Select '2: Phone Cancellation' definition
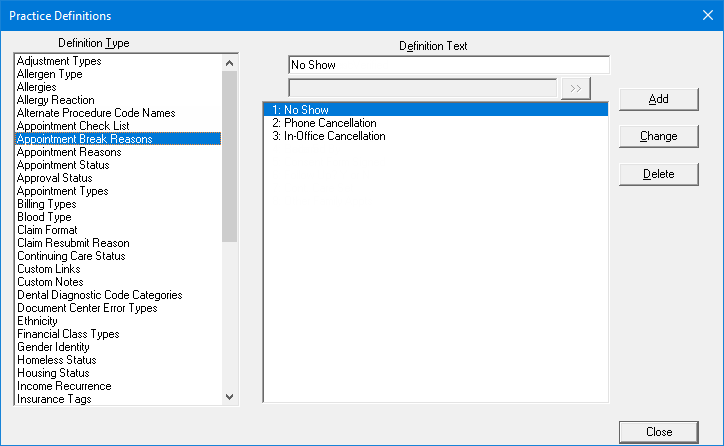 click(x=435, y=123)
